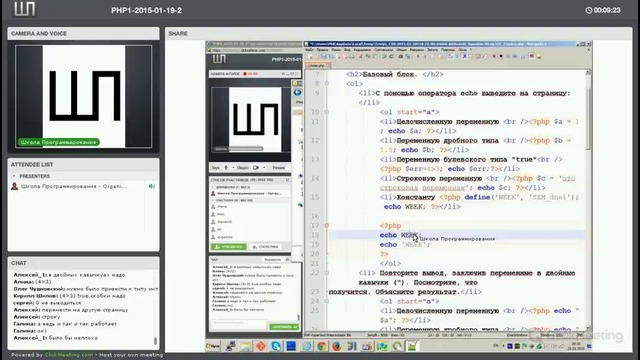Click the clock icon beside the session timer

click(x=589, y=10)
